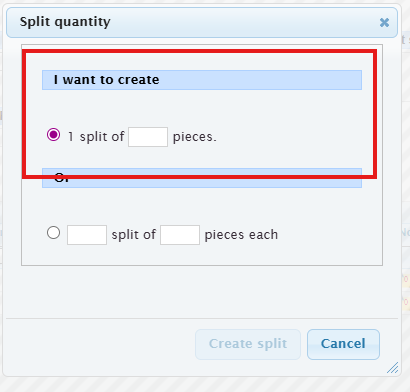Viewport: 410px width, 392px height.
Task: Select the multiple splits radio option
Action: click(53, 233)
